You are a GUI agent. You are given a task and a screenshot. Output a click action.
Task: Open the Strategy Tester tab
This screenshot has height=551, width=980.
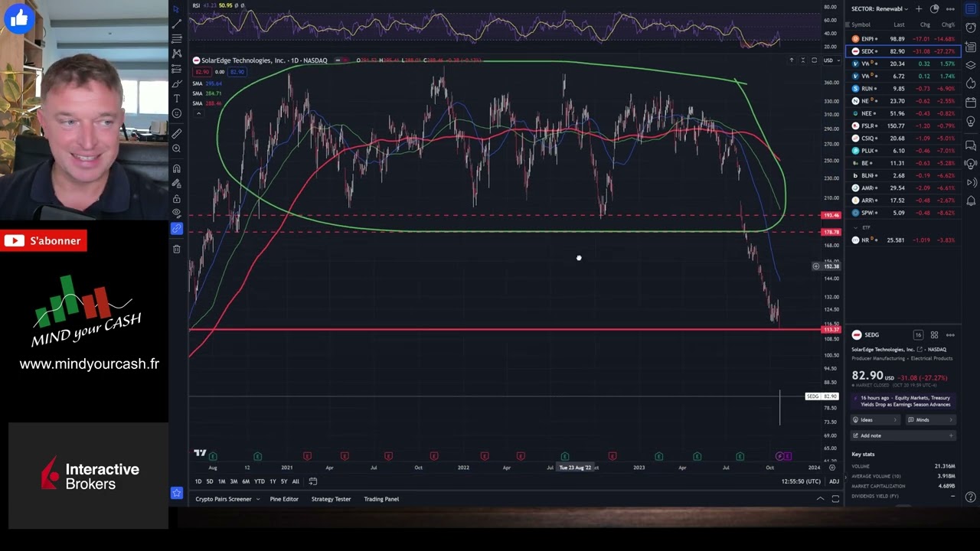[331, 499]
